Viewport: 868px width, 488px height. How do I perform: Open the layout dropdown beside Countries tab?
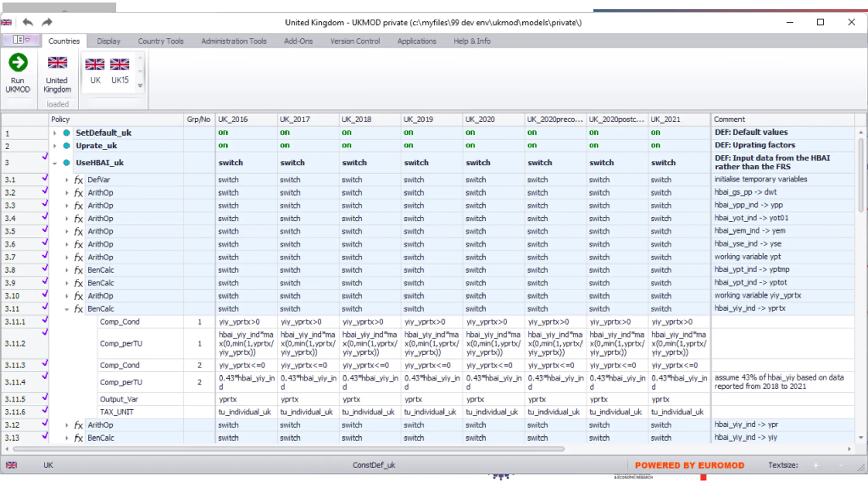[x=21, y=40]
